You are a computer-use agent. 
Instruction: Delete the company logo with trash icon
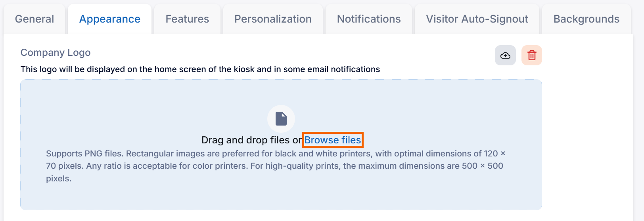click(x=531, y=55)
